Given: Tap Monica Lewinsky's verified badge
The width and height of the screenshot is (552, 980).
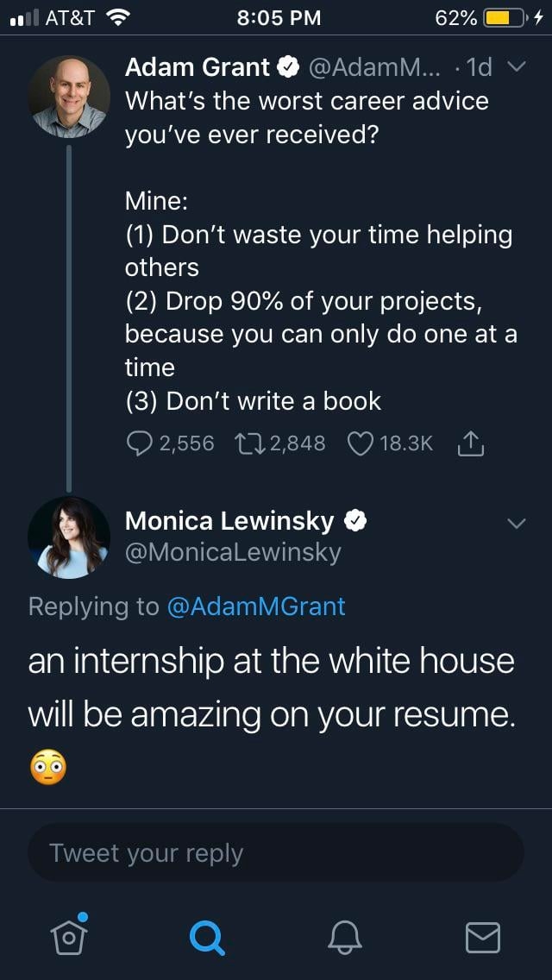Looking at the screenshot, I should 356,521.
